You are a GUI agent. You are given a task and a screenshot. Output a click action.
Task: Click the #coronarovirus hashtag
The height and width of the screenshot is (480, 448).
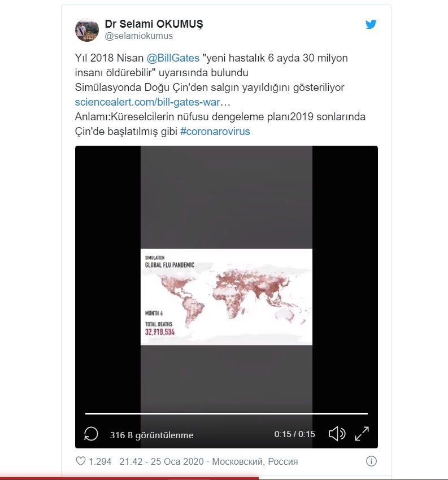[215, 132]
